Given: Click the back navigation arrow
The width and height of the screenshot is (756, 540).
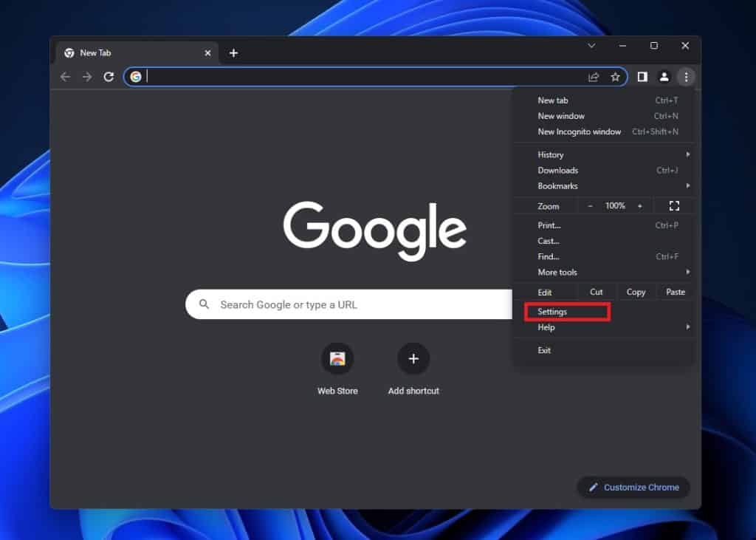Looking at the screenshot, I should (x=66, y=77).
